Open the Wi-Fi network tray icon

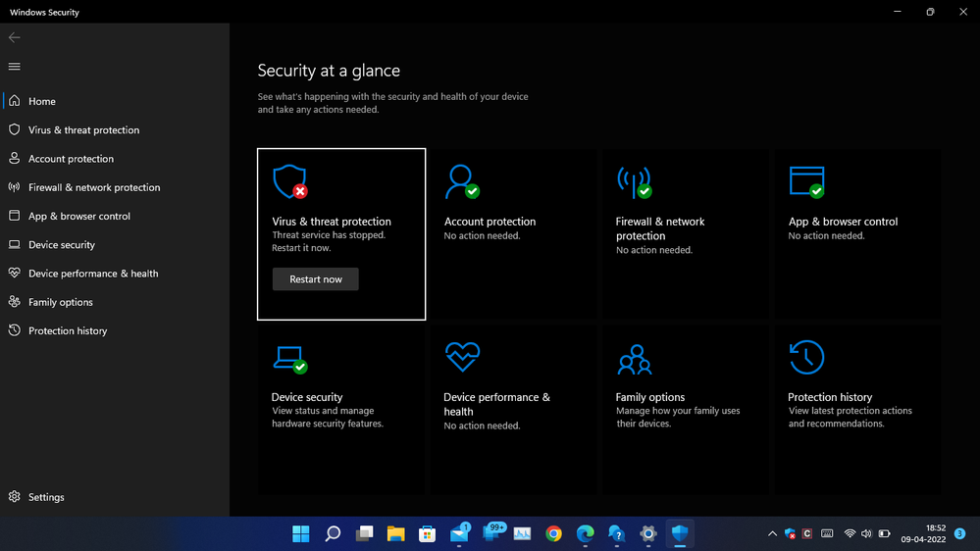point(850,533)
